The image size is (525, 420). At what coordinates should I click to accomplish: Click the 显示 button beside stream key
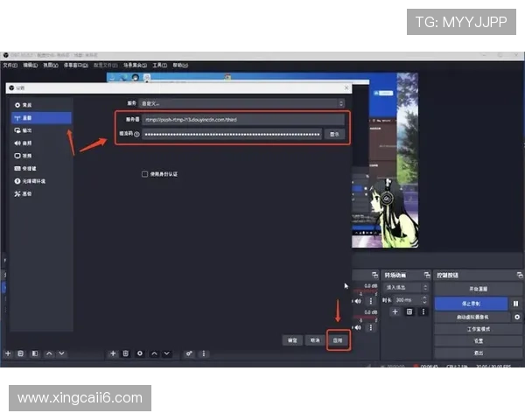pos(333,134)
